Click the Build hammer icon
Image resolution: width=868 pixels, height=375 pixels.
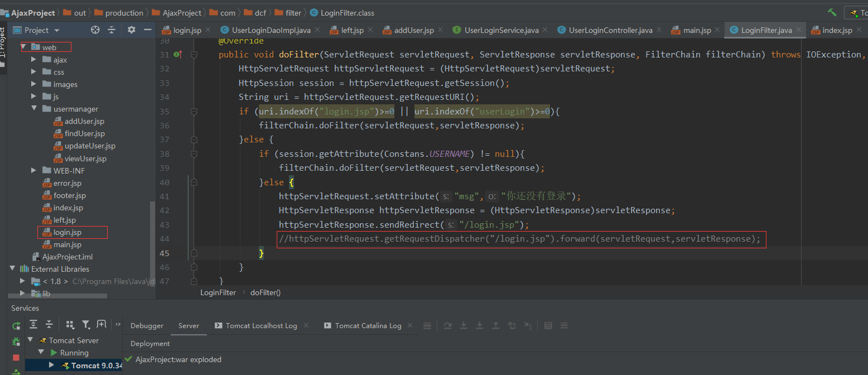point(832,12)
